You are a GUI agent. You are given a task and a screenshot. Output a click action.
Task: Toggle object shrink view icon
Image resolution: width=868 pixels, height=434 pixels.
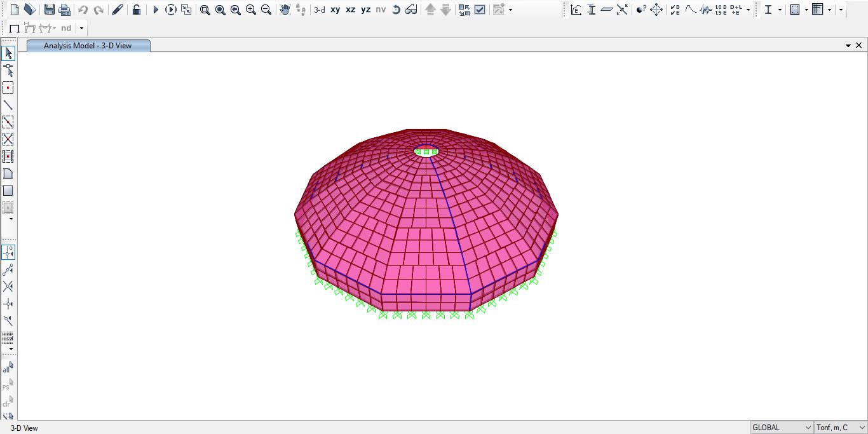pyautogui.click(x=465, y=10)
